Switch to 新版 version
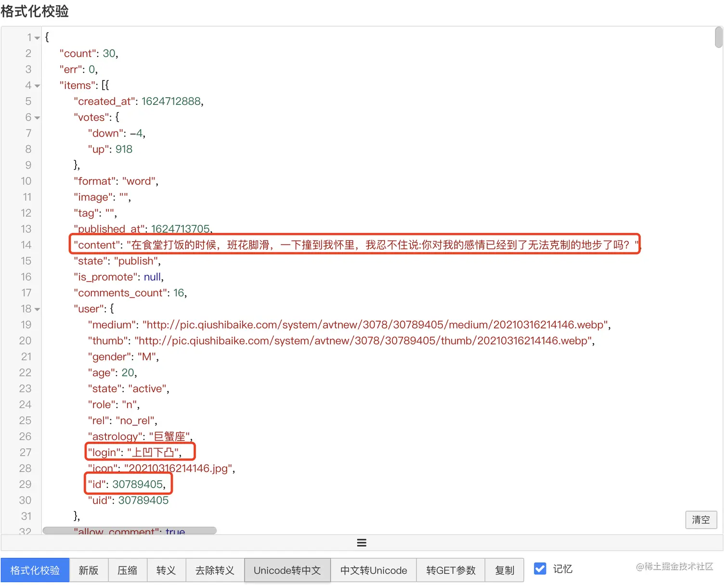The height and width of the screenshot is (586, 728). (89, 570)
